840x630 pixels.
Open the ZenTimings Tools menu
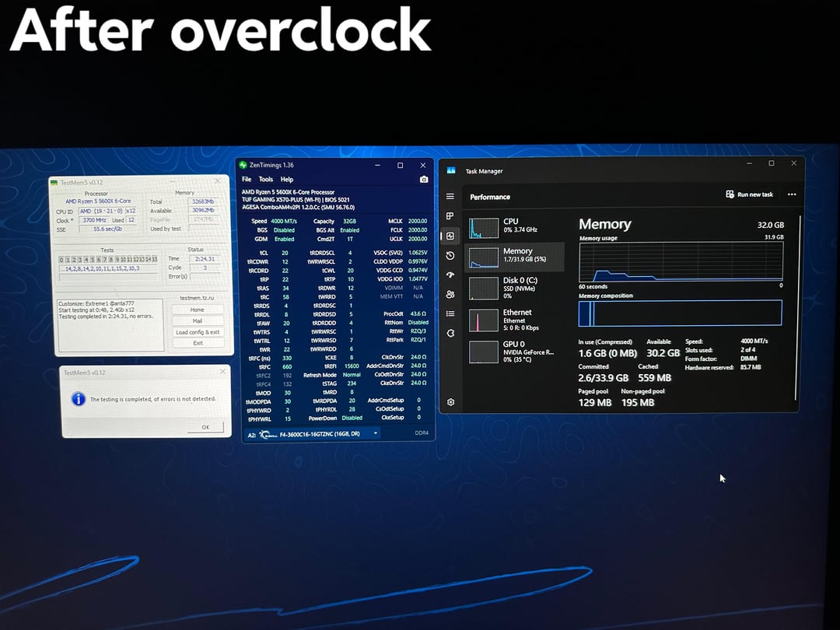click(x=266, y=180)
